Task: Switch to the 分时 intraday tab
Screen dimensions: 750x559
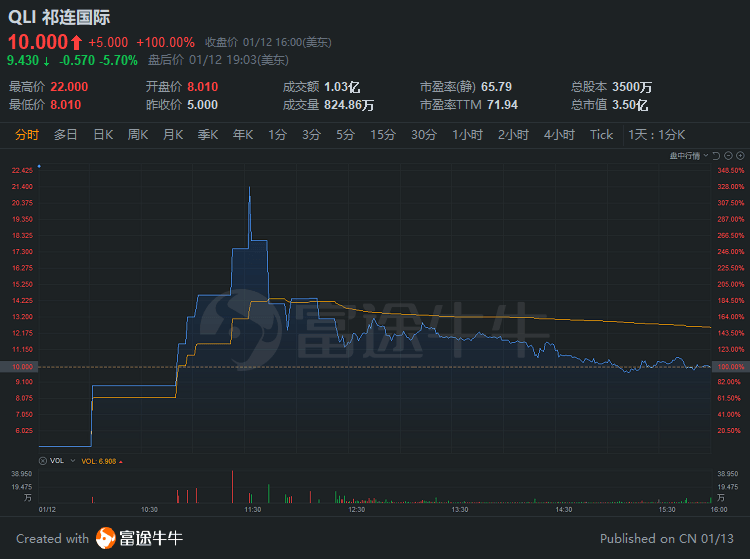Action: pyautogui.click(x=26, y=135)
